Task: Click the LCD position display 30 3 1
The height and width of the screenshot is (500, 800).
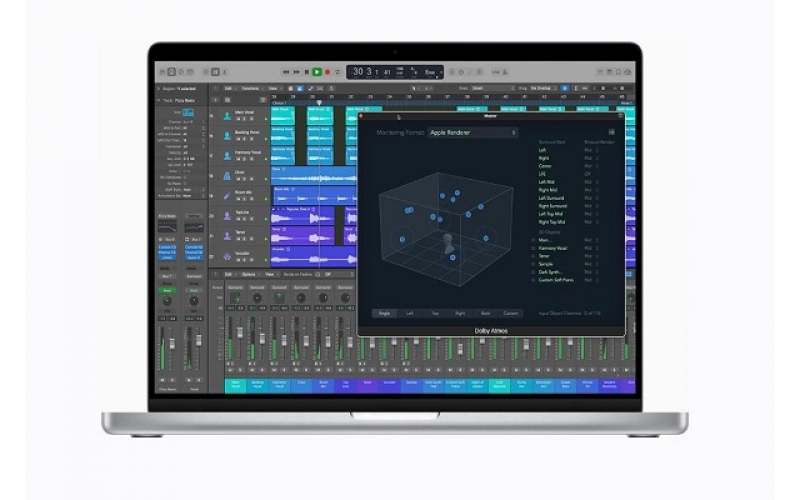Action: (x=366, y=72)
